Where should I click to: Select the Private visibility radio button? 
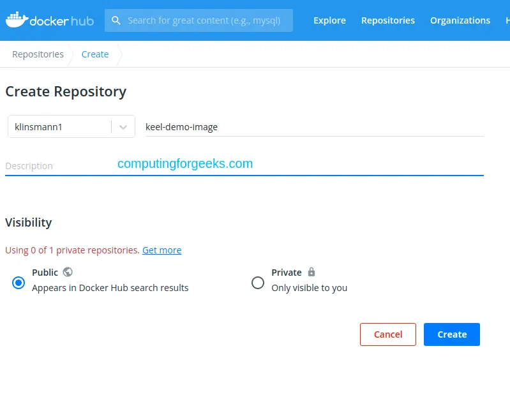click(x=258, y=283)
